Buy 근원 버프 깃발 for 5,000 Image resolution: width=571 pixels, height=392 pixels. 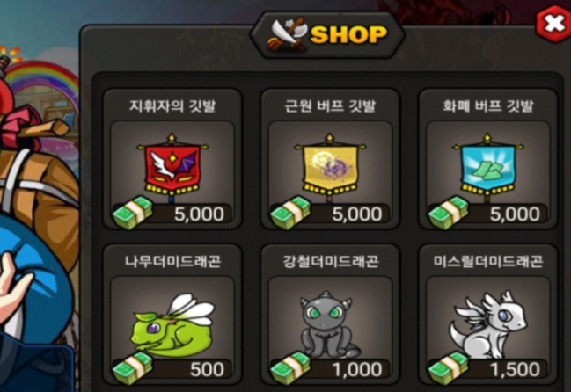330,214
